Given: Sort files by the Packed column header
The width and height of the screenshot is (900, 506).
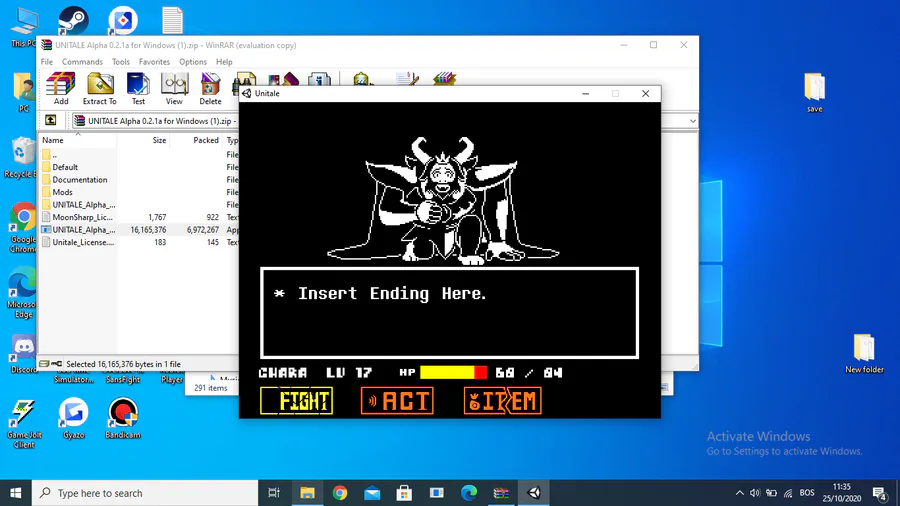Looking at the screenshot, I should tap(196, 140).
